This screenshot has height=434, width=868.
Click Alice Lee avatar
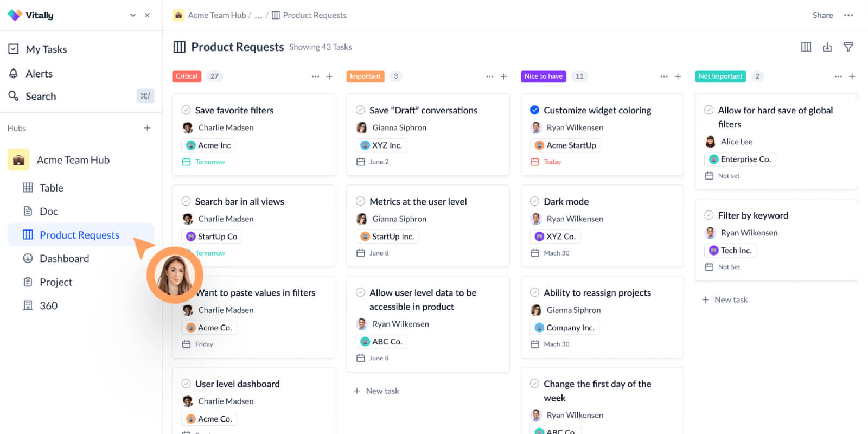pos(710,142)
